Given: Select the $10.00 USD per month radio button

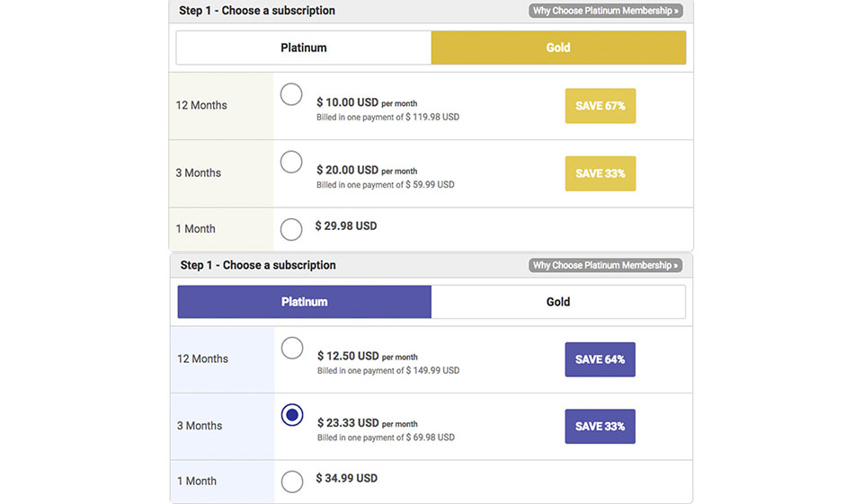Looking at the screenshot, I should [x=291, y=94].
